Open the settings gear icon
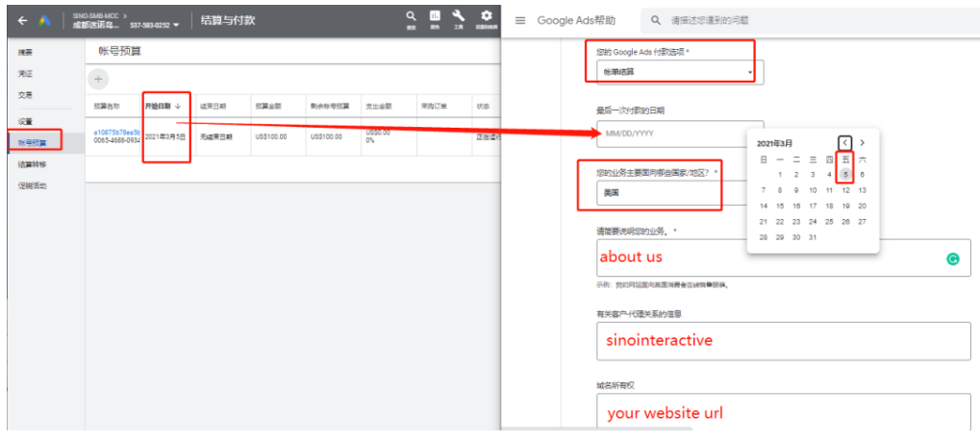This screenshot has width=980, height=441. [x=486, y=17]
